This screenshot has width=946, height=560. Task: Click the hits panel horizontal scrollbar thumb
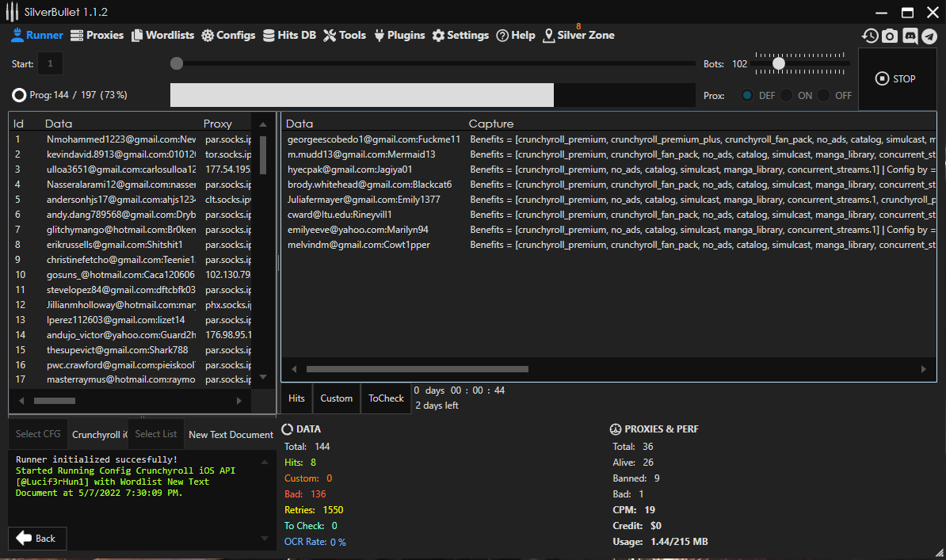click(418, 369)
